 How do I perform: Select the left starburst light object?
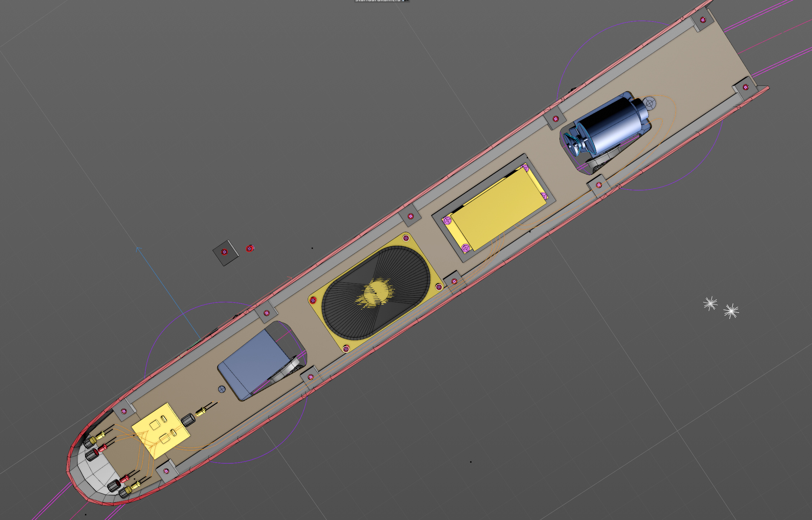click(x=710, y=304)
